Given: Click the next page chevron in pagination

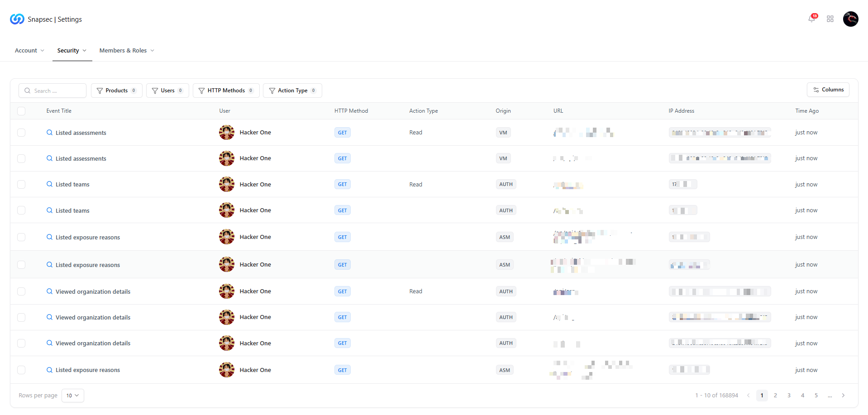Looking at the screenshot, I should [843, 395].
